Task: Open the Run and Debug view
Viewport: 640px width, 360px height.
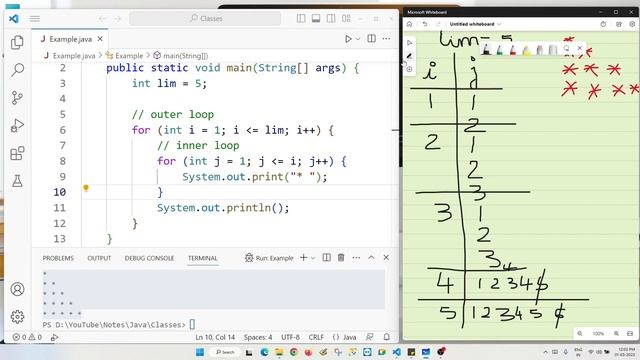Action: (17, 125)
